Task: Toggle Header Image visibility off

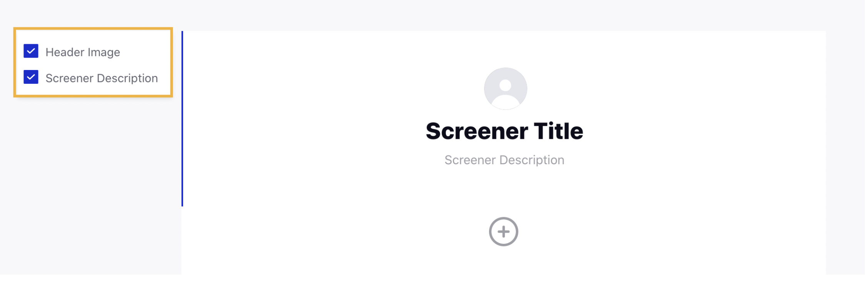Action: [31, 51]
